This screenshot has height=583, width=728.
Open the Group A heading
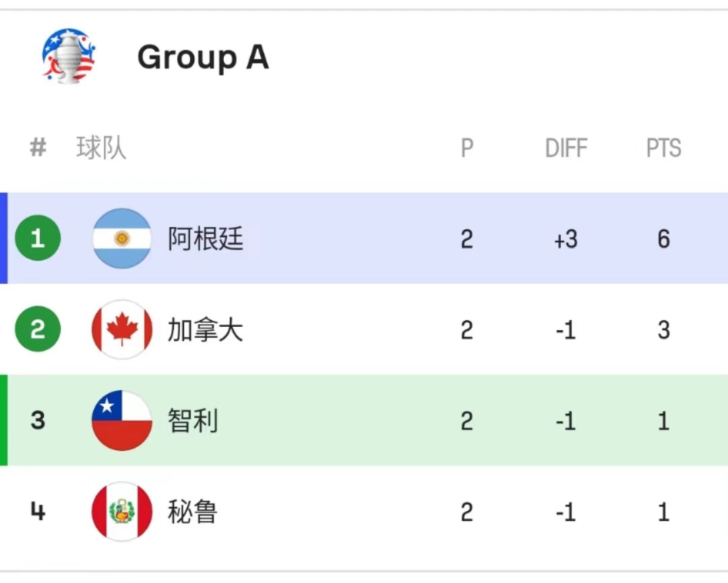pos(203,58)
